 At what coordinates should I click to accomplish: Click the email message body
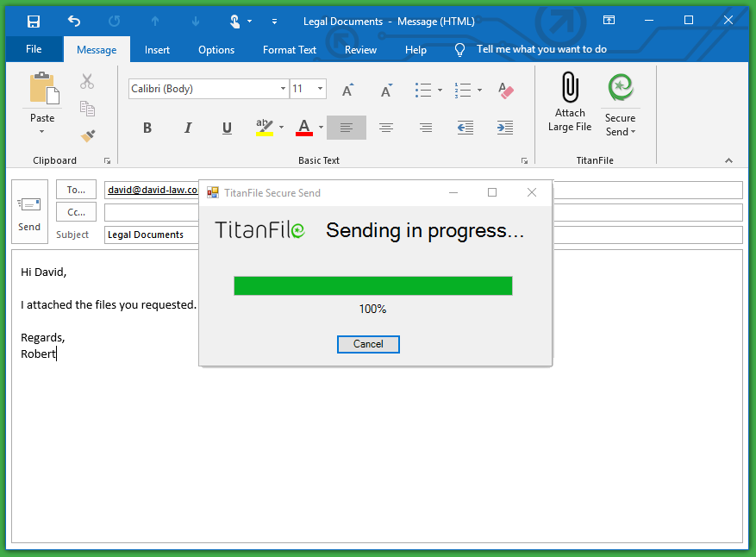point(377,397)
